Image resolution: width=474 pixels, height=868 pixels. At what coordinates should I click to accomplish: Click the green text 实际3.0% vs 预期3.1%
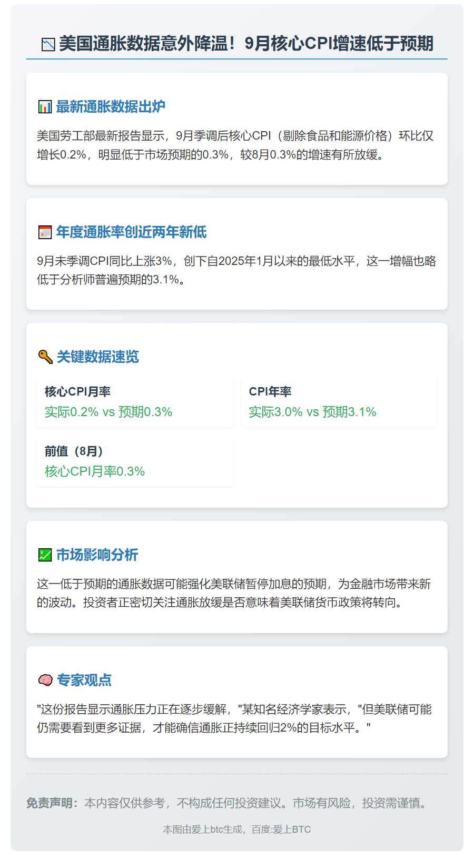(312, 412)
